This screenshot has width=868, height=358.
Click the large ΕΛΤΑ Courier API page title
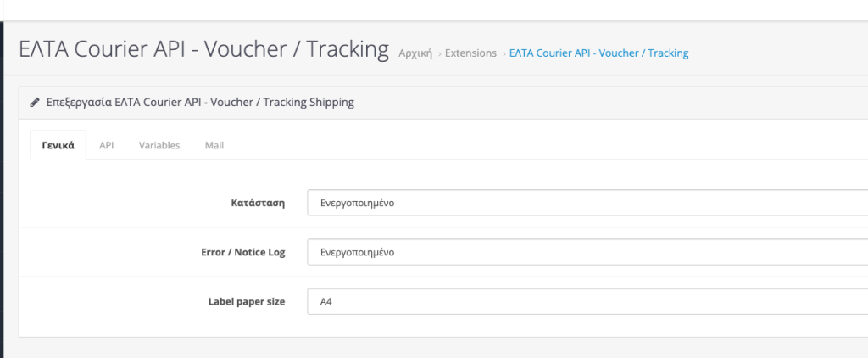[203, 48]
